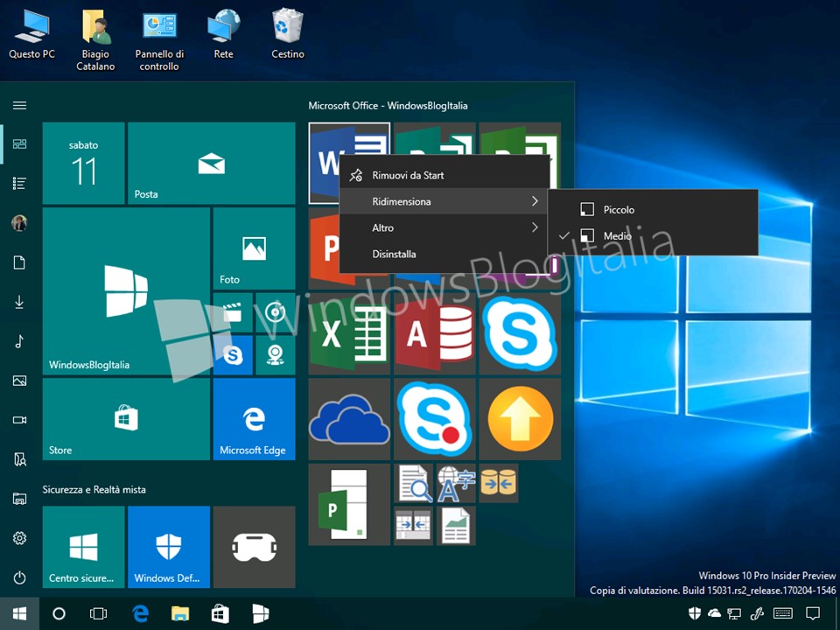
Task: Open Windows Defender shield tray icon
Action: point(694,613)
